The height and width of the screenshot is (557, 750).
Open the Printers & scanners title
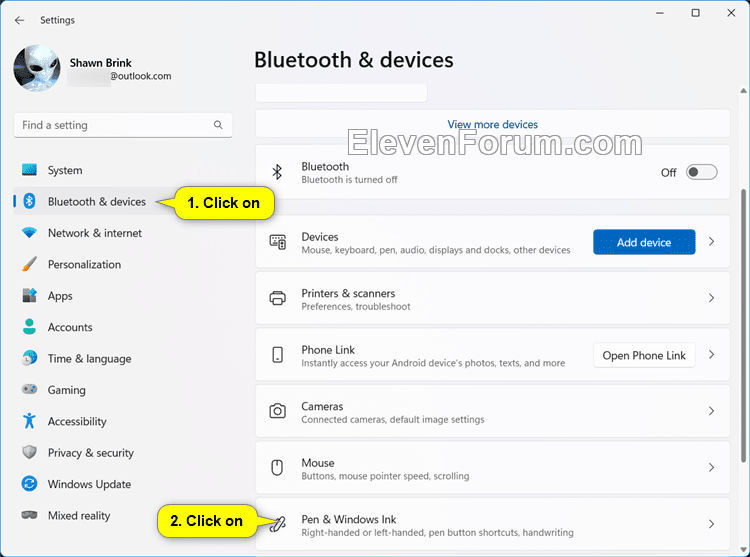tap(348, 293)
